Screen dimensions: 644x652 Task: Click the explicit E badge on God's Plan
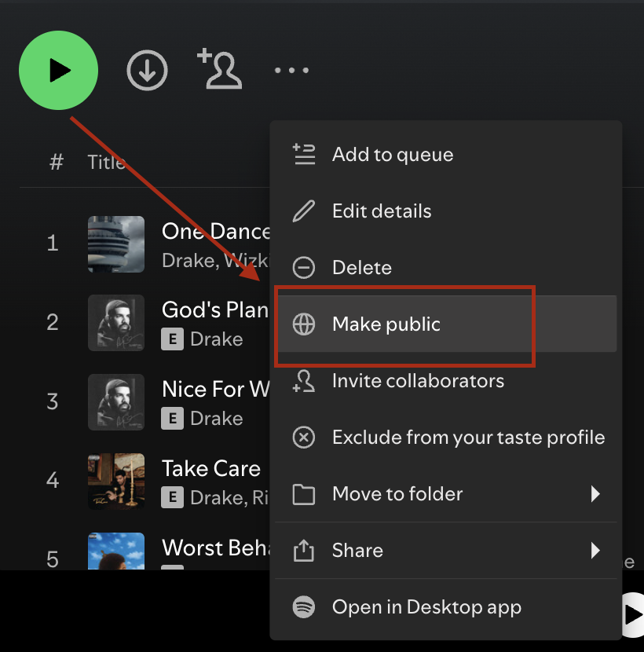point(173,339)
